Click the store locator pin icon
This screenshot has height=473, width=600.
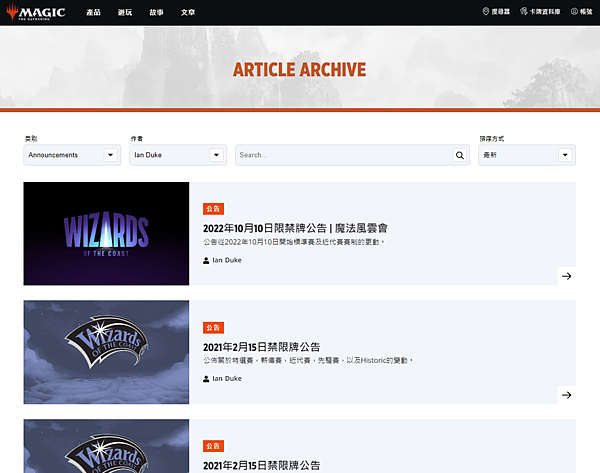486,11
